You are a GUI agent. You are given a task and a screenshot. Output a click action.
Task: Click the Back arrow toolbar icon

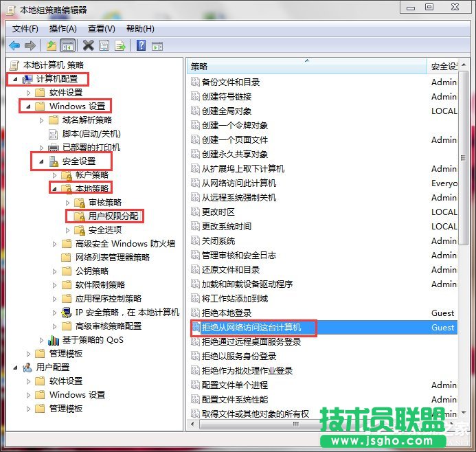(14, 46)
